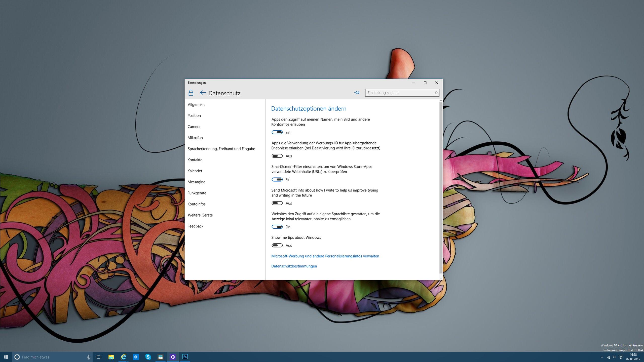The width and height of the screenshot is (644, 362).
Task: Open the Action Center notification icon
Action: (x=621, y=357)
